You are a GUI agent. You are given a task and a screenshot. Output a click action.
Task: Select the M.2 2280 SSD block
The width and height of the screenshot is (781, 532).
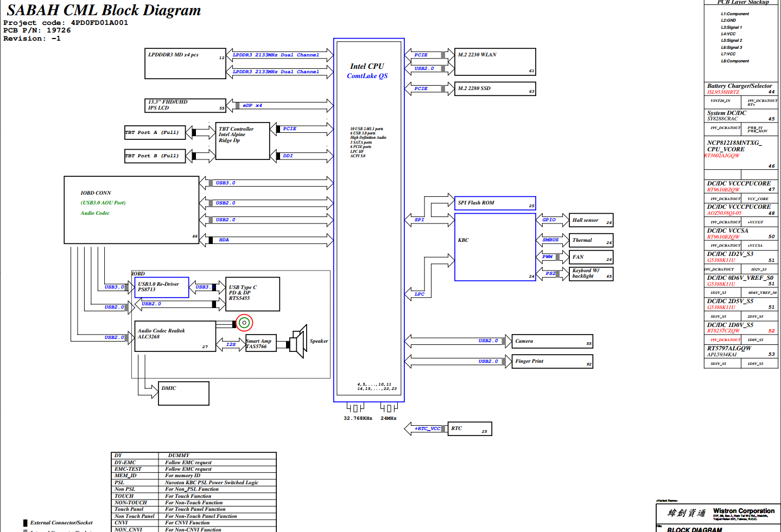click(495, 89)
